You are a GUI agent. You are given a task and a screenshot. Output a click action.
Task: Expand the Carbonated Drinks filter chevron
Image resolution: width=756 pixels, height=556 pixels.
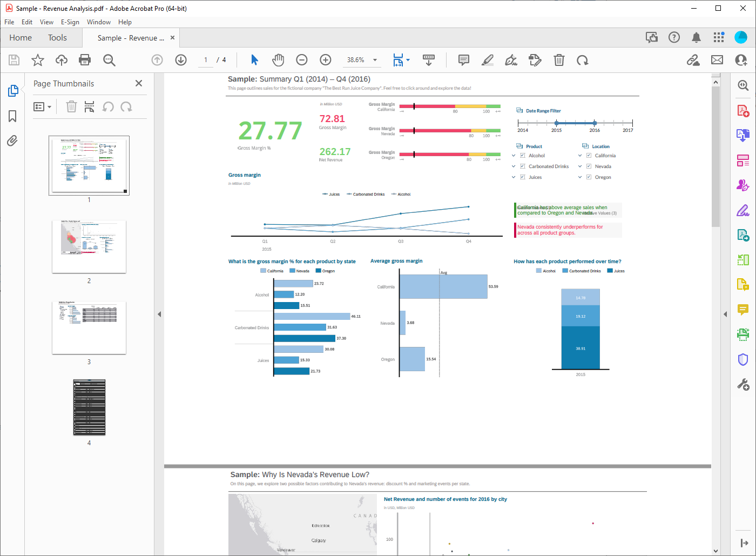coord(513,166)
